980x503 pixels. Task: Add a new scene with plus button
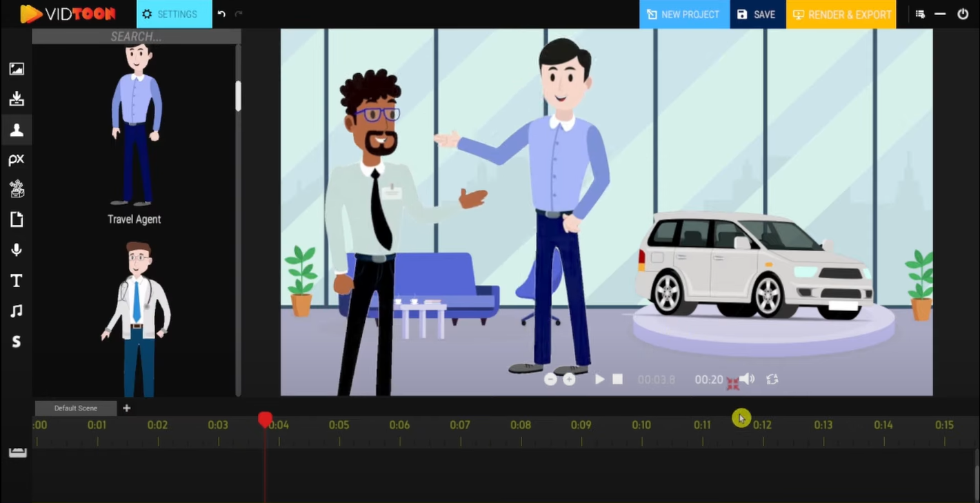click(126, 408)
